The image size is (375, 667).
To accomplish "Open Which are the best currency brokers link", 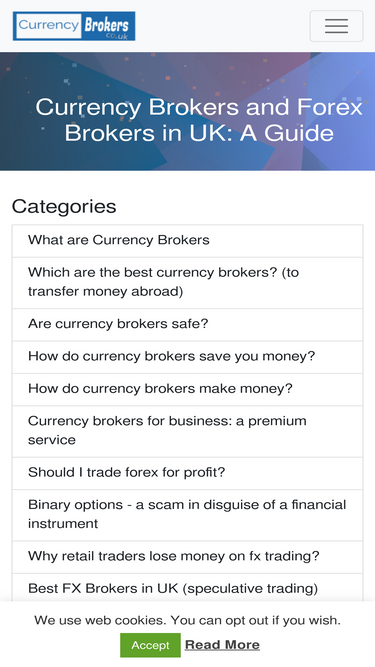I will pyautogui.click(x=188, y=283).
